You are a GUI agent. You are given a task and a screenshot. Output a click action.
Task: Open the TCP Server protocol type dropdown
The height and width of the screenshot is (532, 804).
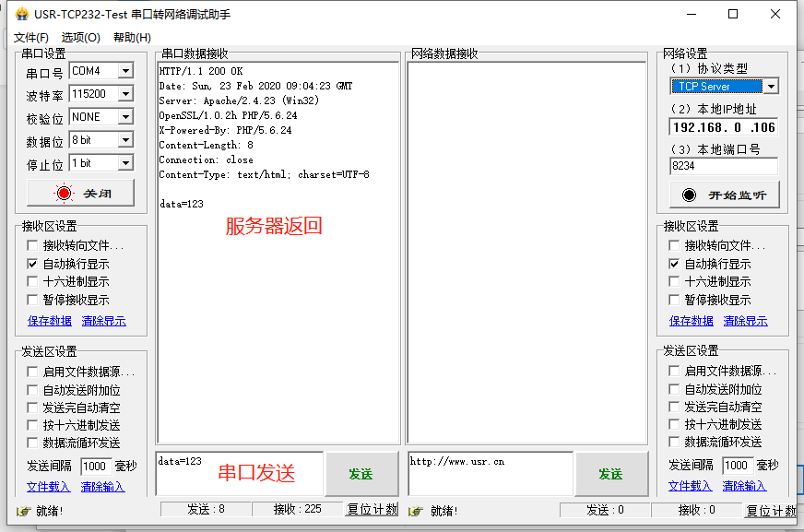(x=771, y=87)
